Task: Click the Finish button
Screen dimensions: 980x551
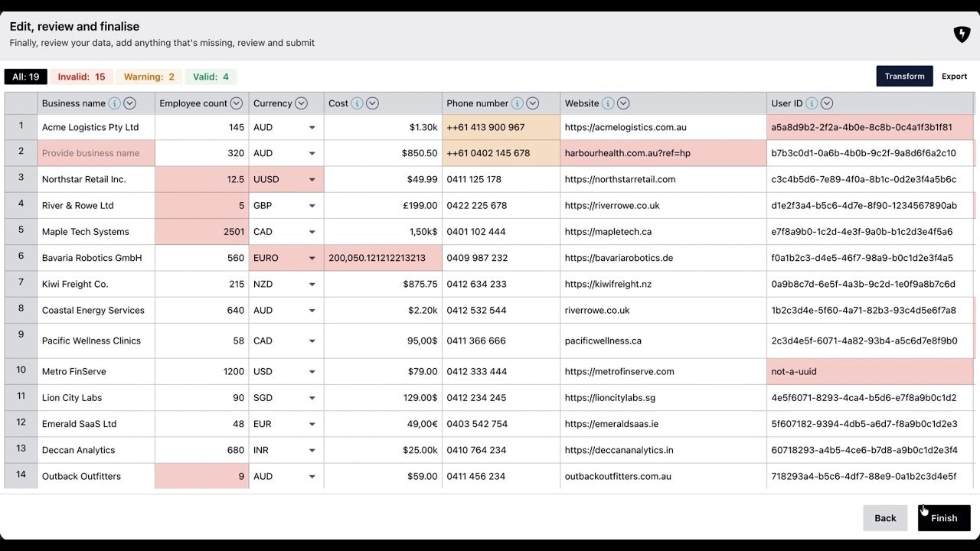Action: (x=943, y=518)
